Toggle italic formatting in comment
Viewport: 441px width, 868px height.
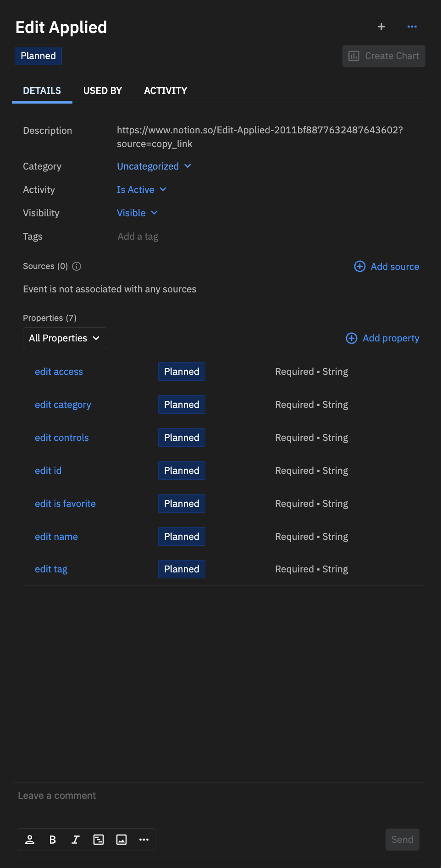pyautogui.click(x=76, y=840)
